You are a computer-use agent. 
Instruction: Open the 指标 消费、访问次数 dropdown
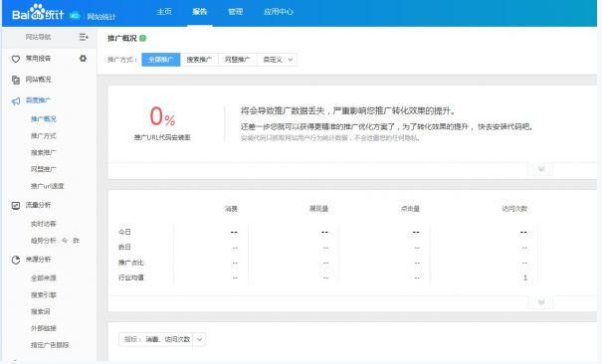point(162,339)
